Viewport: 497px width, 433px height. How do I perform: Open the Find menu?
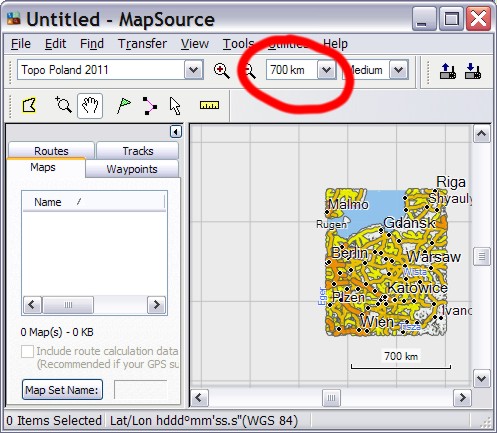[92, 44]
